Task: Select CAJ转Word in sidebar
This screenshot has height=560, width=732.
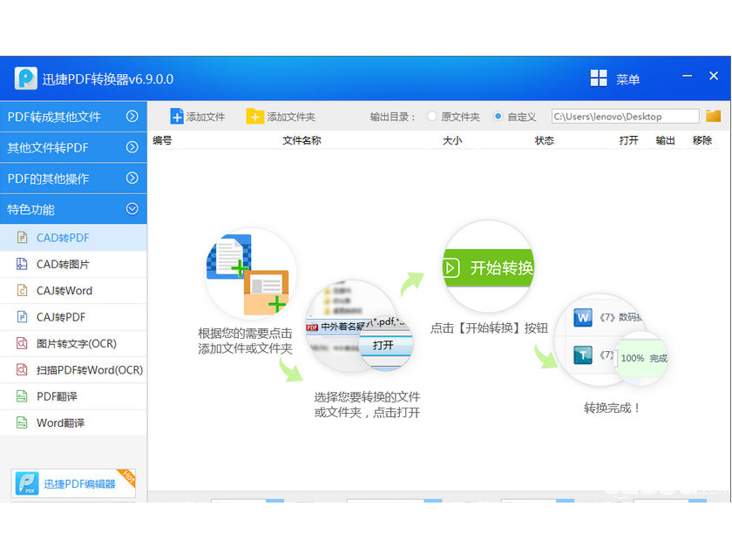Action: (x=73, y=291)
